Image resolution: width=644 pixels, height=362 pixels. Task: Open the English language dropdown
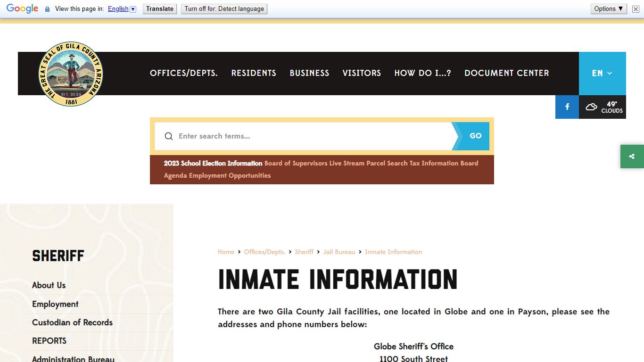[122, 9]
